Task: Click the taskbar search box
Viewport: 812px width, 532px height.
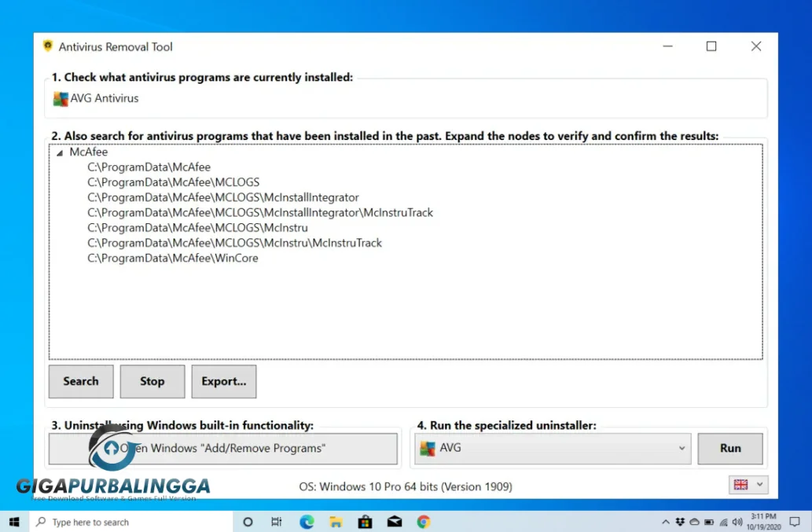Action: pos(131,522)
